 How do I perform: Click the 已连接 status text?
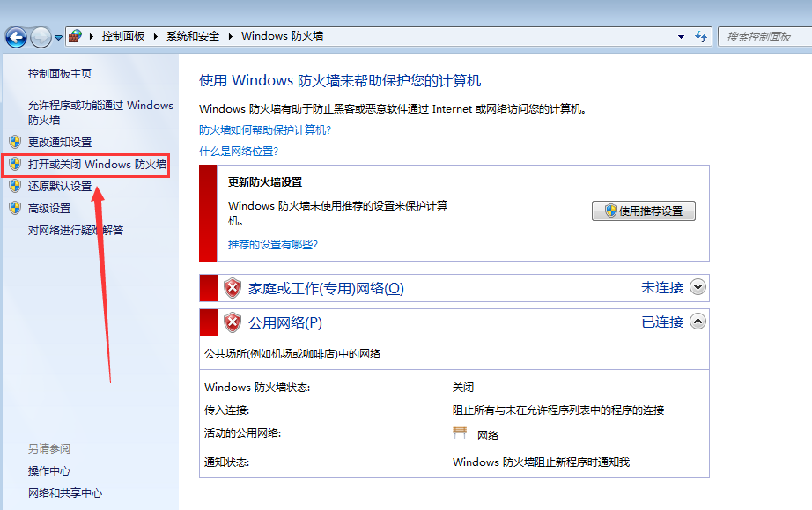(x=662, y=322)
